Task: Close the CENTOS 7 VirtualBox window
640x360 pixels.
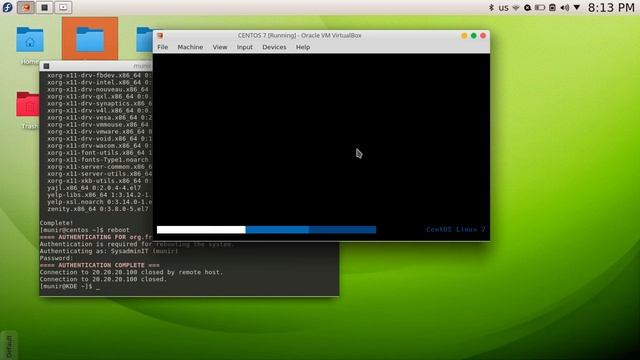Action: point(483,36)
